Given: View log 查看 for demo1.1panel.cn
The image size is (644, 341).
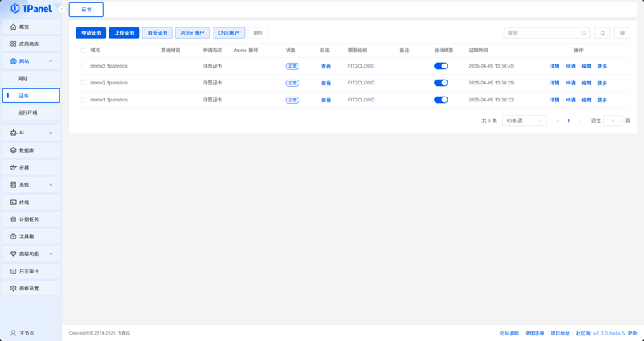Looking at the screenshot, I should coord(326,100).
